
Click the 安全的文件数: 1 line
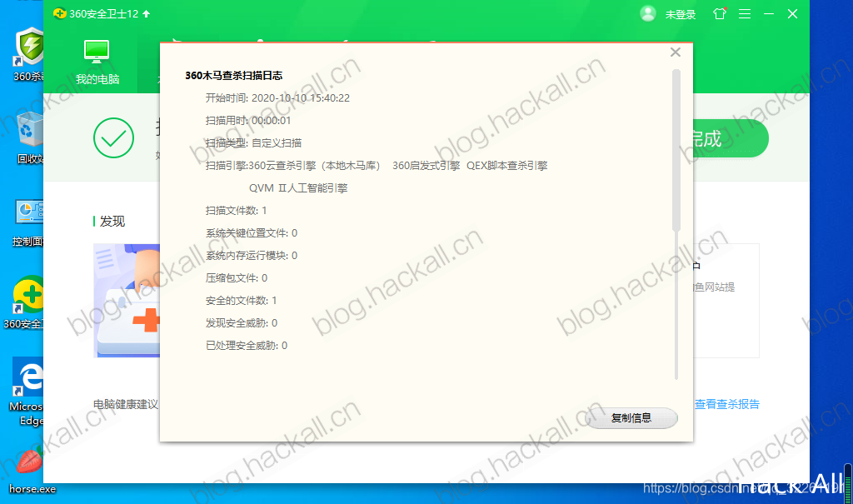tap(241, 301)
